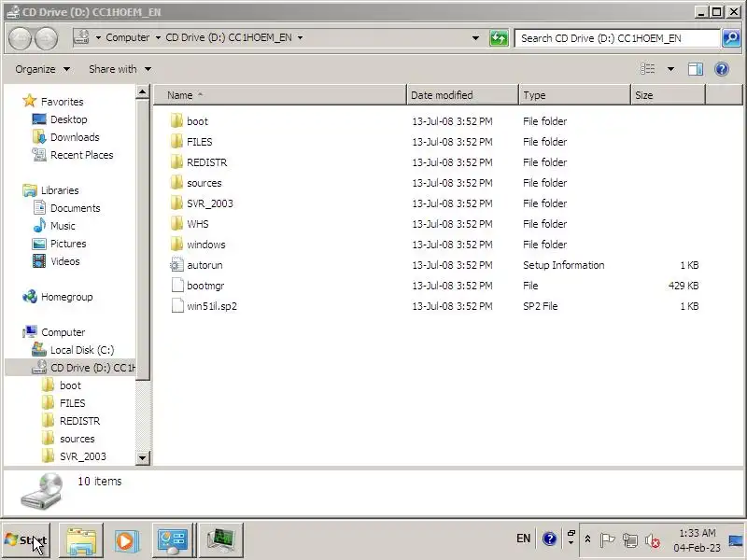The image size is (747, 560).
Task: Click navigation pane scrollbar down arrow
Action: (143, 457)
